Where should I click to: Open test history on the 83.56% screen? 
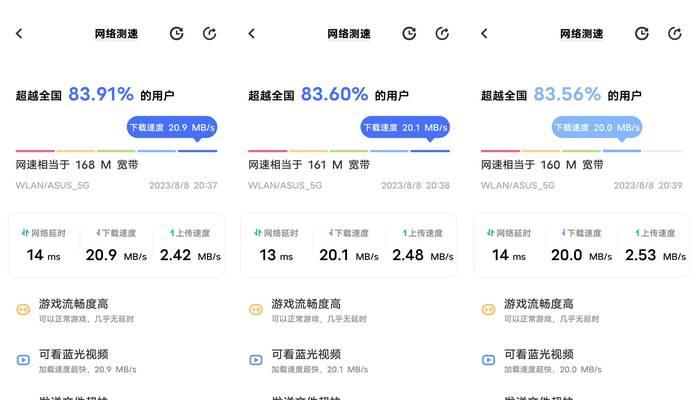(641, 33)
